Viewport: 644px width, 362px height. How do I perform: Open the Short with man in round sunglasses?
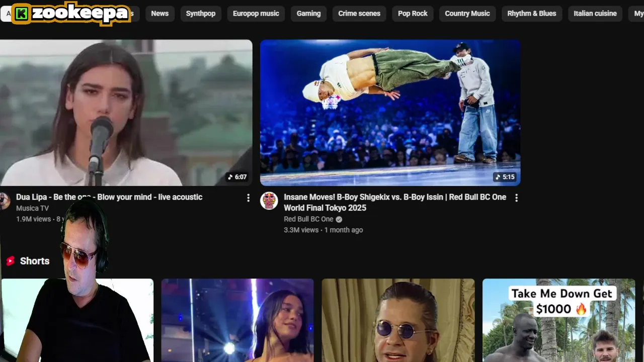pos(398,320)
